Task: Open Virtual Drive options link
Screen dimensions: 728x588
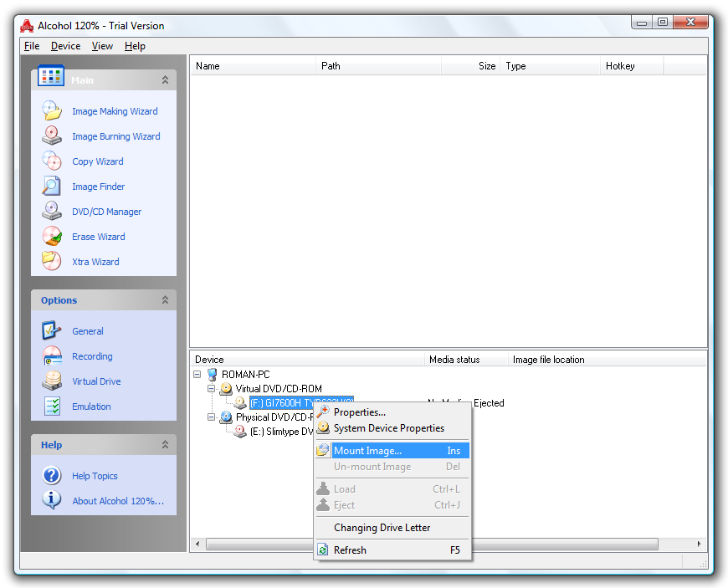Action: [x=96, y=381]
